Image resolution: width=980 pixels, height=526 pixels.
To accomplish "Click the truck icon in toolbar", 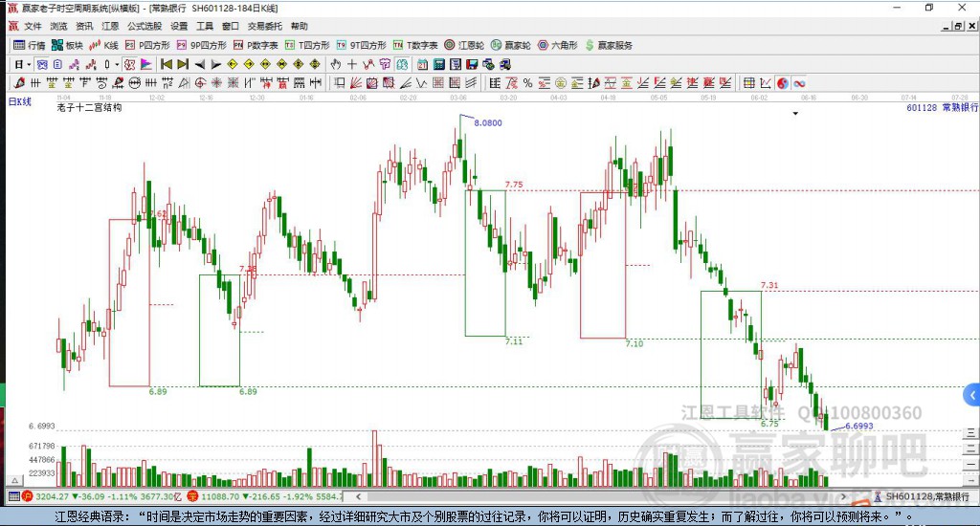I will point(505,64).
